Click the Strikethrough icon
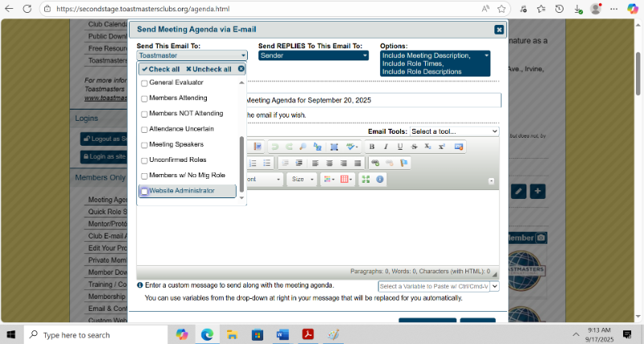This screenshot has width=644, height=344. tap(414, 147)
